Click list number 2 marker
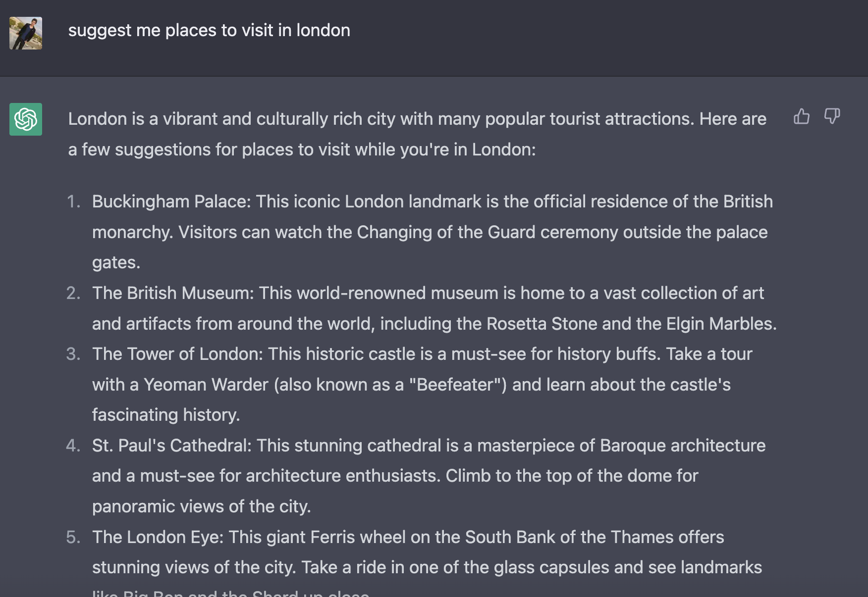 coord(73,293)
